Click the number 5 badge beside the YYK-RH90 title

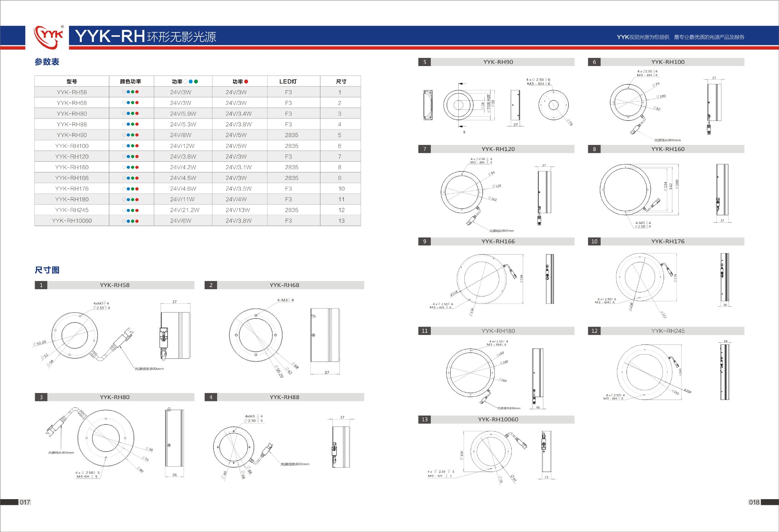point(425,62)
